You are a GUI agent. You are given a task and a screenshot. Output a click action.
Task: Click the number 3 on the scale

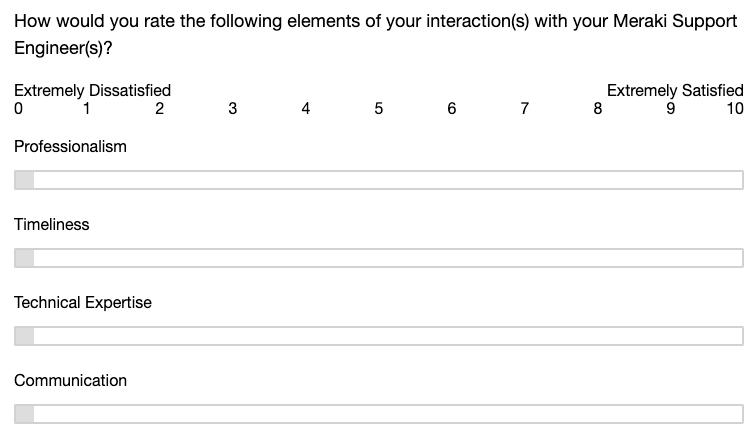[233, 109]
